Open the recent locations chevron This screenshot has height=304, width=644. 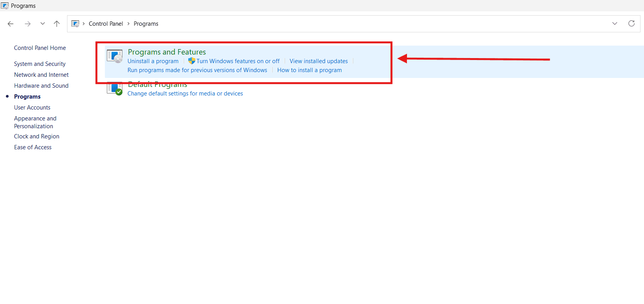(42, 24)
